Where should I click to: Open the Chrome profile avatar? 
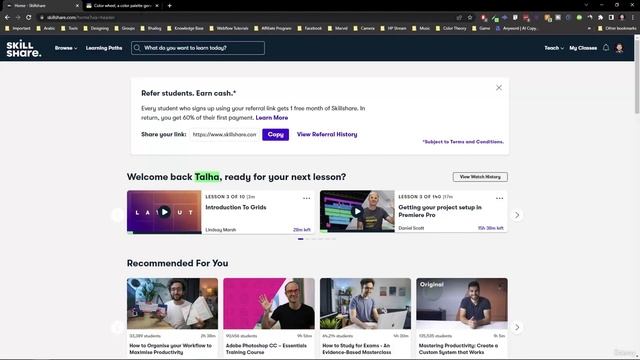pyautogui.click(x=622, y=18)
